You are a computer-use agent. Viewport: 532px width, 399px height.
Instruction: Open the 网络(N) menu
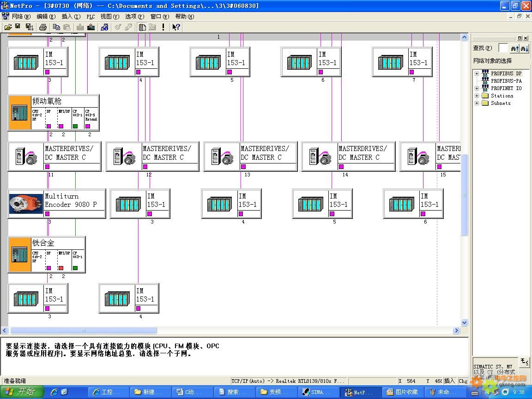[x=21, y=17]
